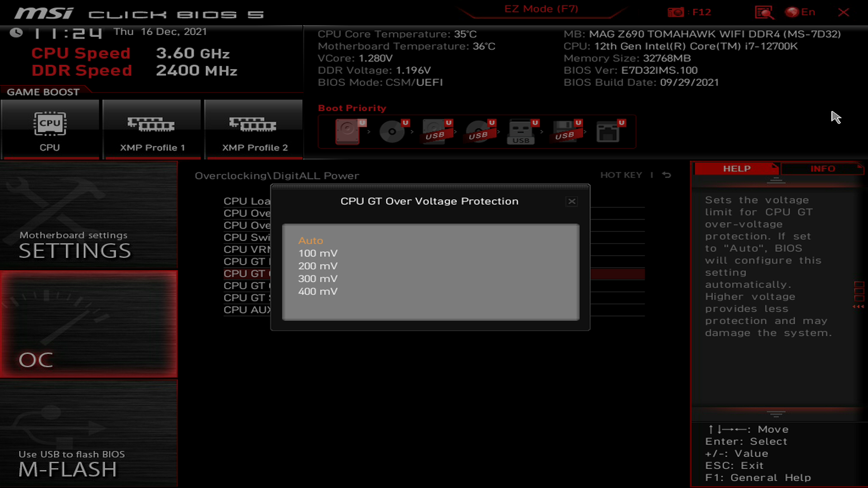
Task: Open M-FLASH BIOS update section
Action: (89, 433)
